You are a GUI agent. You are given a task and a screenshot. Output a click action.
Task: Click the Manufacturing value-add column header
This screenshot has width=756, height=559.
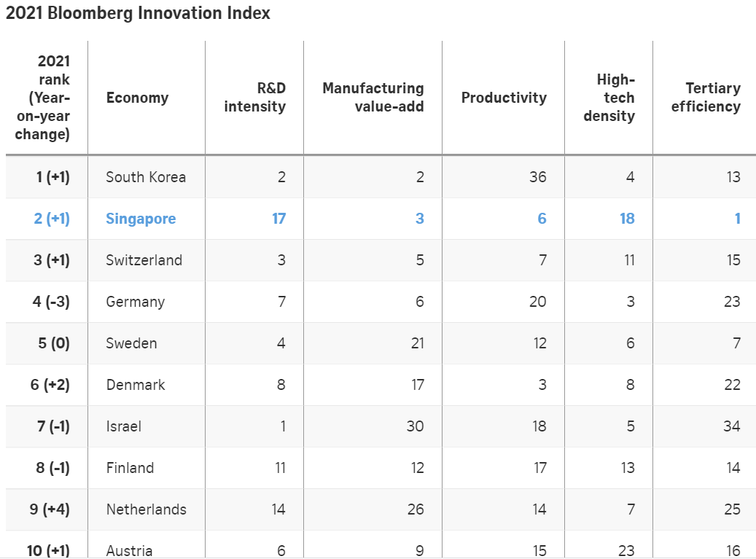tap(373, 98)
